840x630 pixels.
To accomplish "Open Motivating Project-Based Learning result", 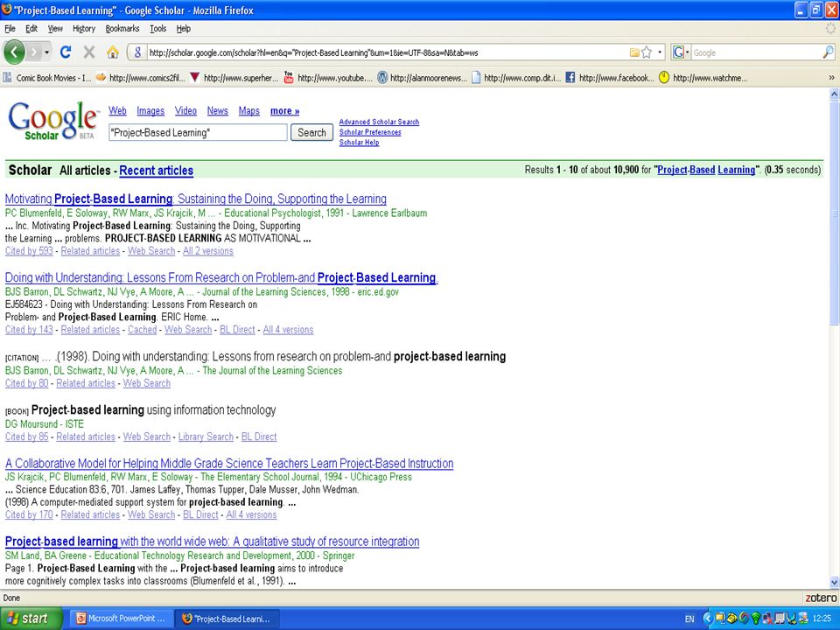I will pyautogui.click(x=195, y=199).
